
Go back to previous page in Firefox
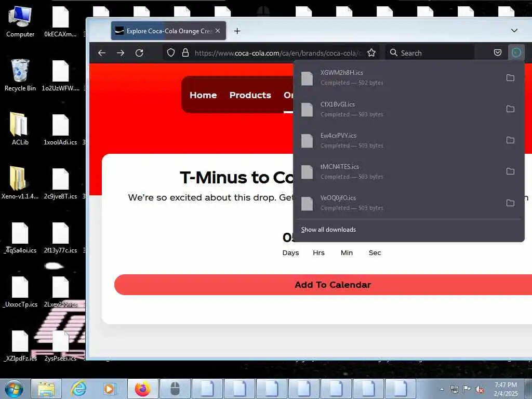(102, 53)
